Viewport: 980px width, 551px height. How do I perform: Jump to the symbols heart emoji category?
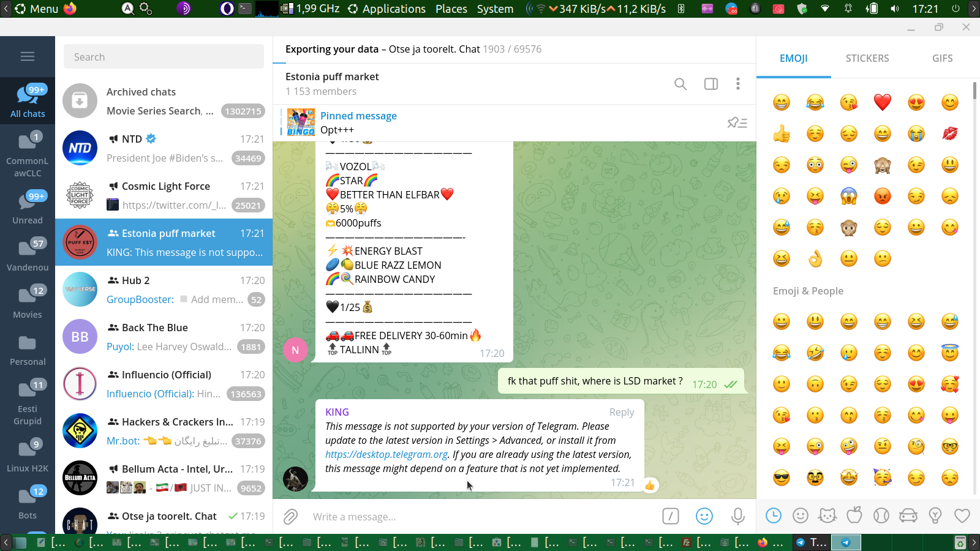pyautogui.click(x=962, y=516)
